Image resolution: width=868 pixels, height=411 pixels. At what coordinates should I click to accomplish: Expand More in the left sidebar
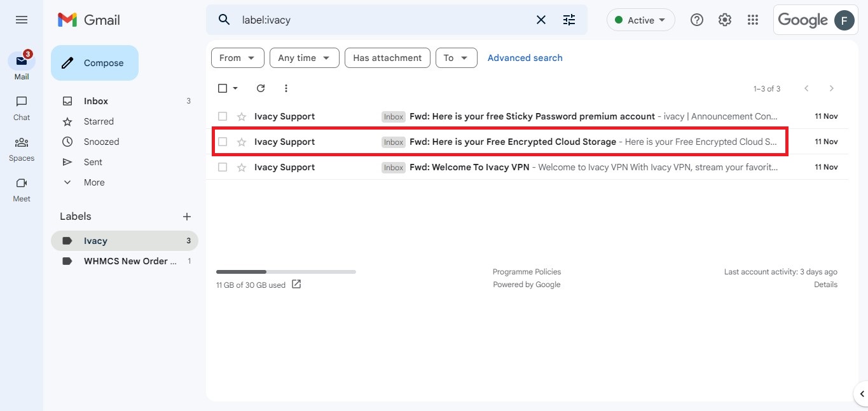pyautogui.click(x=94, y=182)
